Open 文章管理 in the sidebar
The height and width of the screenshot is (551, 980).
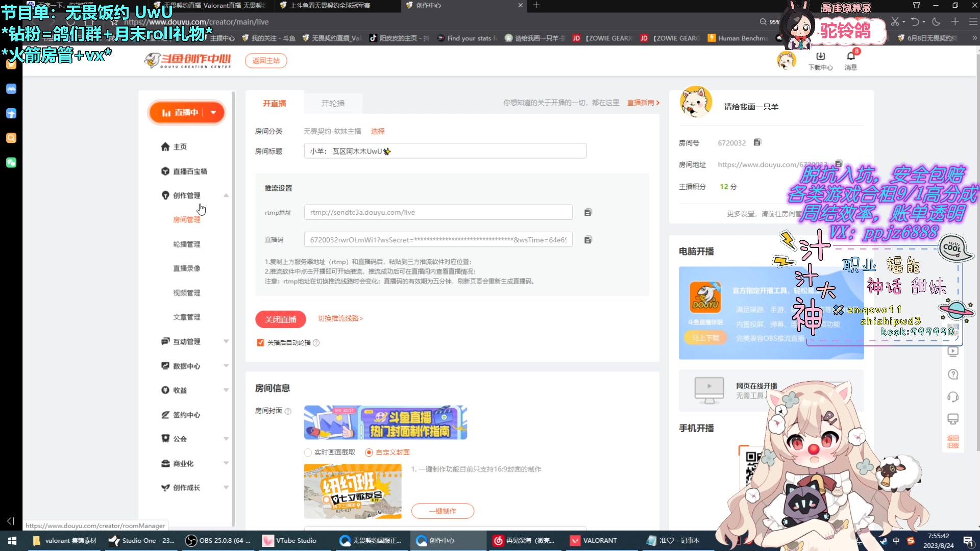[187, 317]
